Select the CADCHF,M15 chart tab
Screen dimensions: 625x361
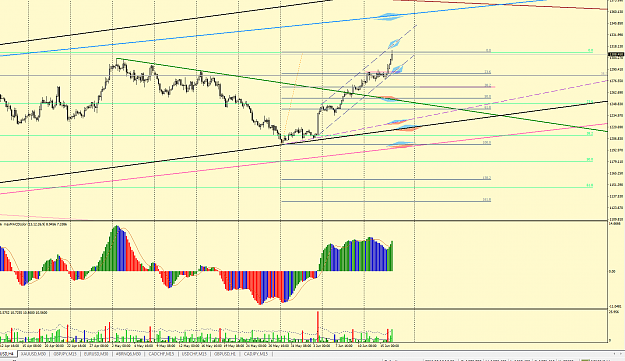(x=161, y=354)
